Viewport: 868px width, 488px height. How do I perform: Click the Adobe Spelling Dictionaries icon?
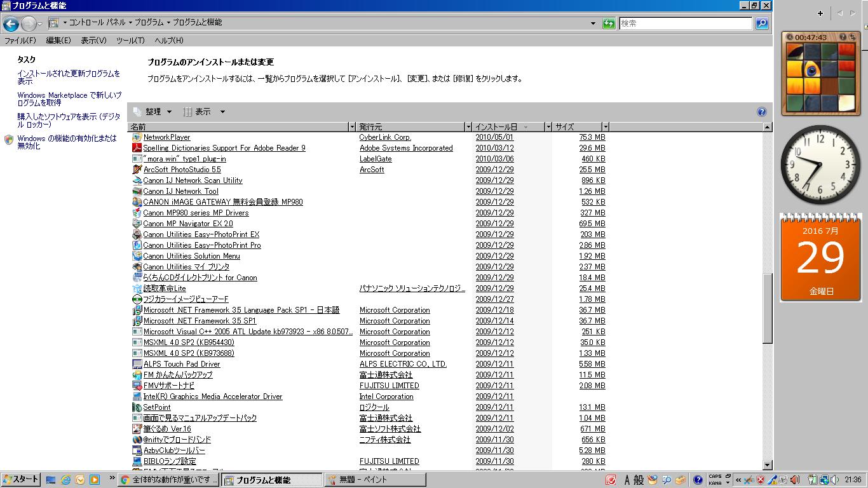[x=136, y=148]
